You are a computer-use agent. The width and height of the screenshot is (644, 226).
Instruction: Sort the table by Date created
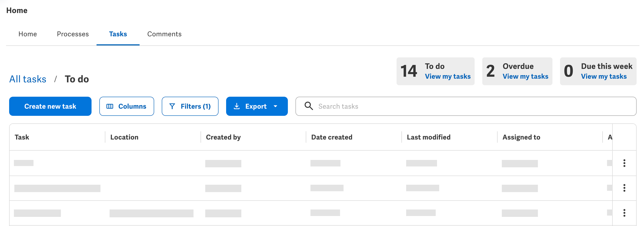(x=332, y=137)
